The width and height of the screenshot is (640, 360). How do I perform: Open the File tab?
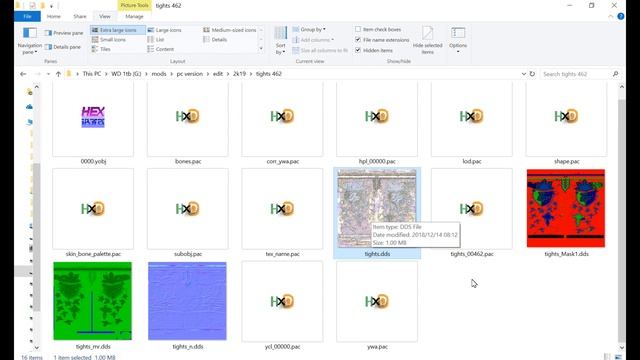[x=27, y=16]
